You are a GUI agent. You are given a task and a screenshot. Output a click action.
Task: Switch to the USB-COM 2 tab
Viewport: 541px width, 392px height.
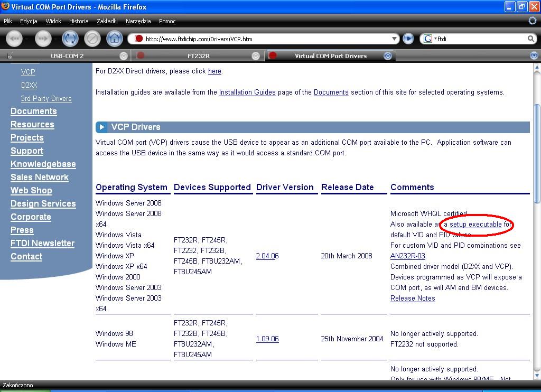click(67, 56)
